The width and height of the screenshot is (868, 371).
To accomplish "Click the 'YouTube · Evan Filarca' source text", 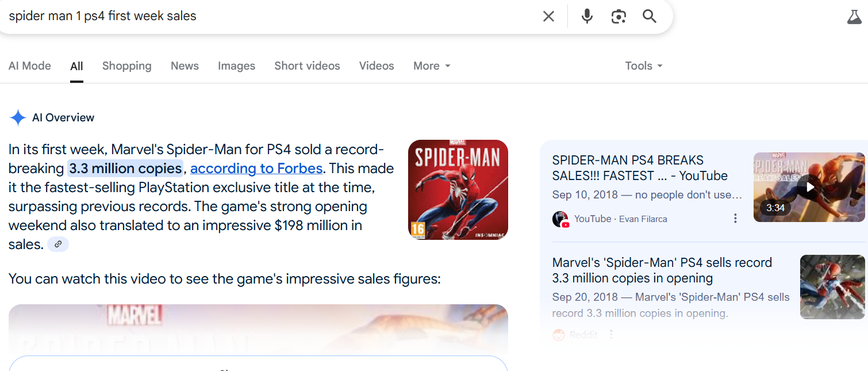I will [621, 219].
